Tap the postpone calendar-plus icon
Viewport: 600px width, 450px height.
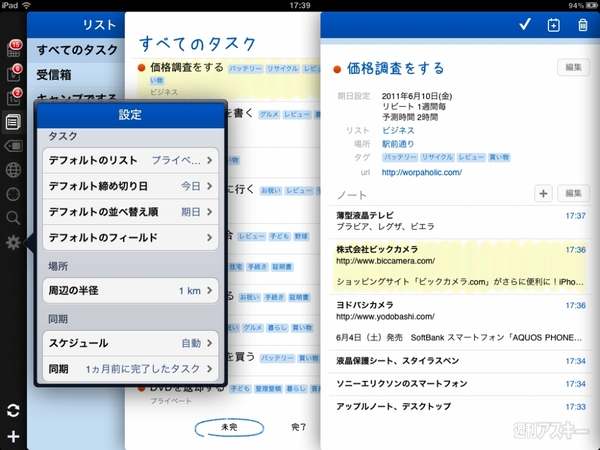pos(553,25)
